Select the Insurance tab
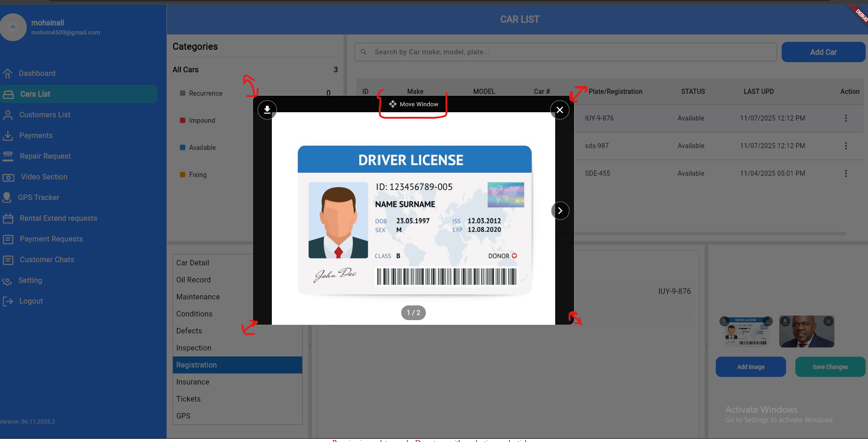 click(x=193, y=382)
